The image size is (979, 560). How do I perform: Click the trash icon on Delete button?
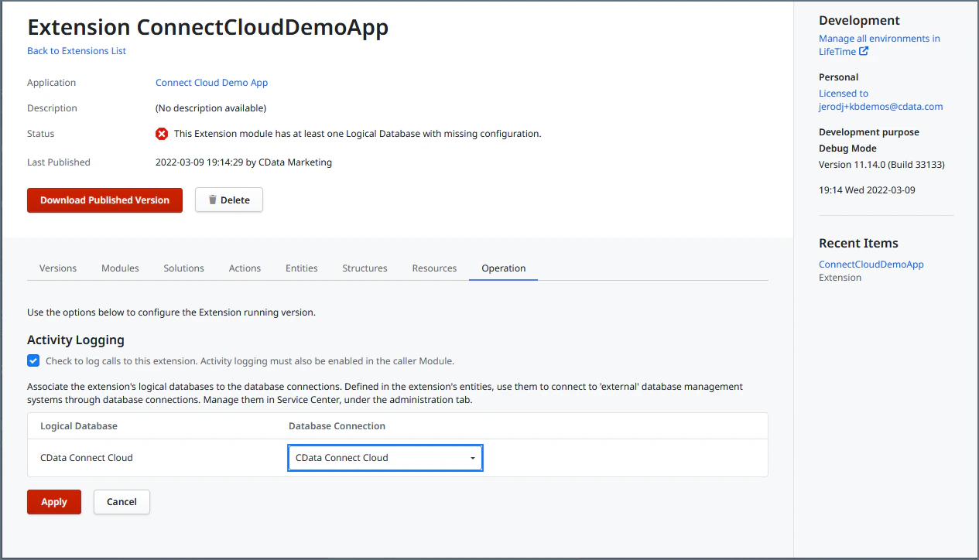pos(212,200)
